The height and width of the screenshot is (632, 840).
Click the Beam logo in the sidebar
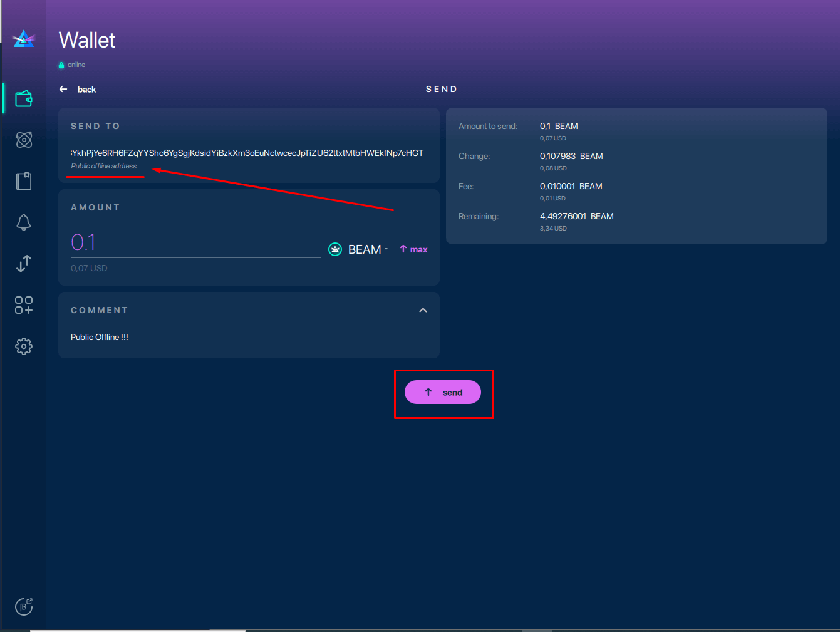pyautogui.click(x=24, y=39)
